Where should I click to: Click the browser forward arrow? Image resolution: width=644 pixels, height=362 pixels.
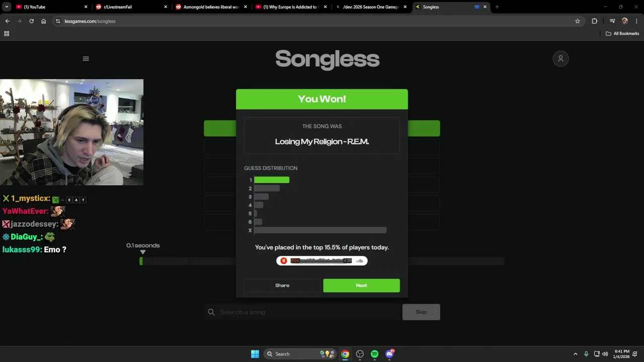(19, 21)
